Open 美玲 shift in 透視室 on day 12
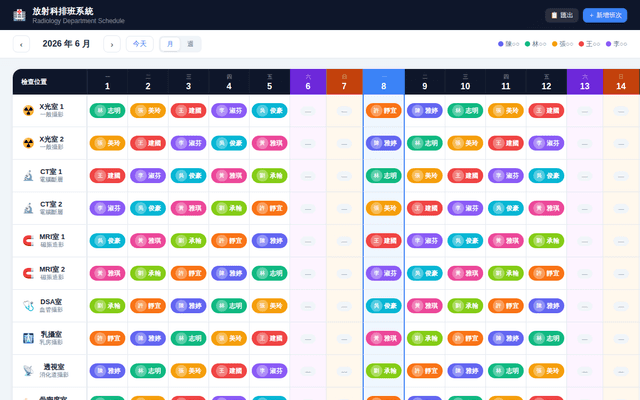The width and height of the screenshot is (640, 400). point(546,371)
